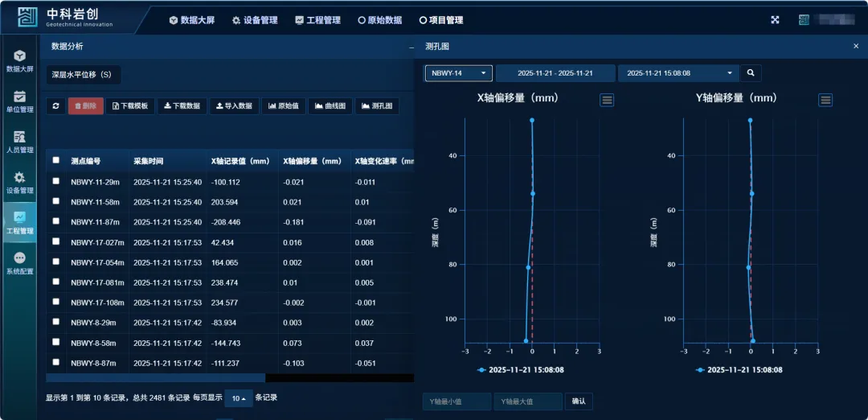Viewport: 868px width, 420px height.
Task: Open 系统配置 in the left sidebar
Action: pyautogui.click(x=20, y=263)
